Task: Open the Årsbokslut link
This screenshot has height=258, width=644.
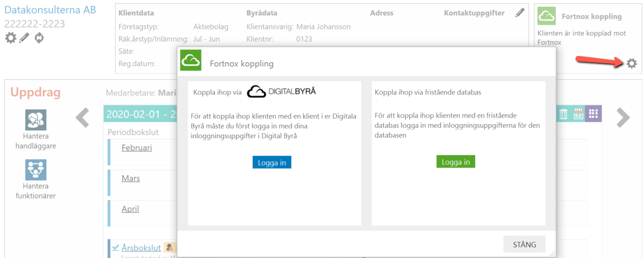Action: click(x=141, y=247)
